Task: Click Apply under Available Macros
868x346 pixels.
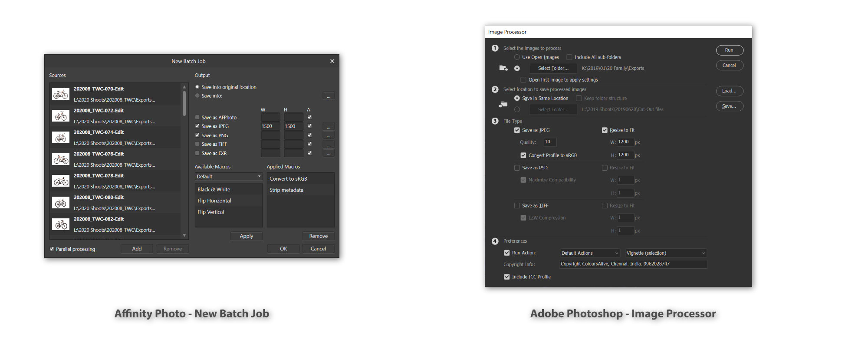Action: [x=247, y=236]
